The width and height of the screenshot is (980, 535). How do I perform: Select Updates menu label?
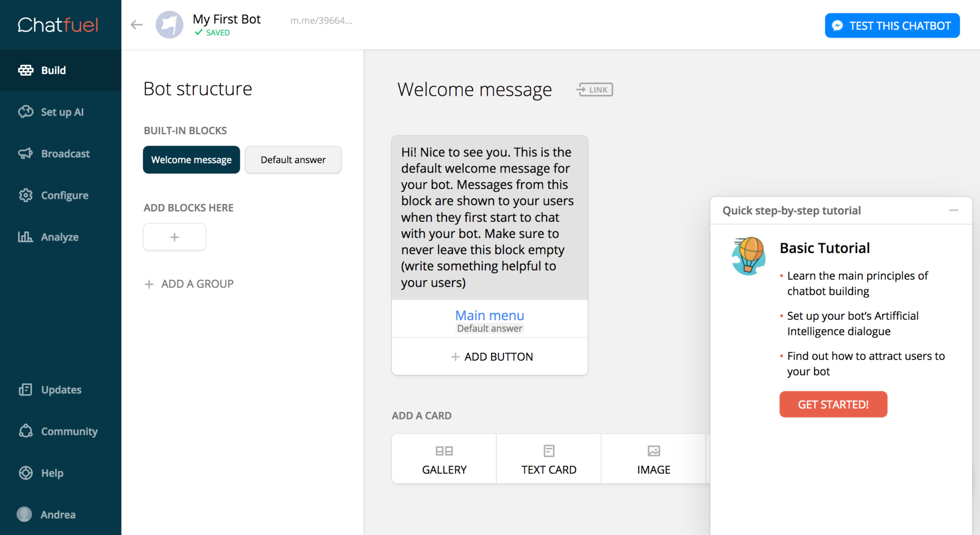point(61,390)
